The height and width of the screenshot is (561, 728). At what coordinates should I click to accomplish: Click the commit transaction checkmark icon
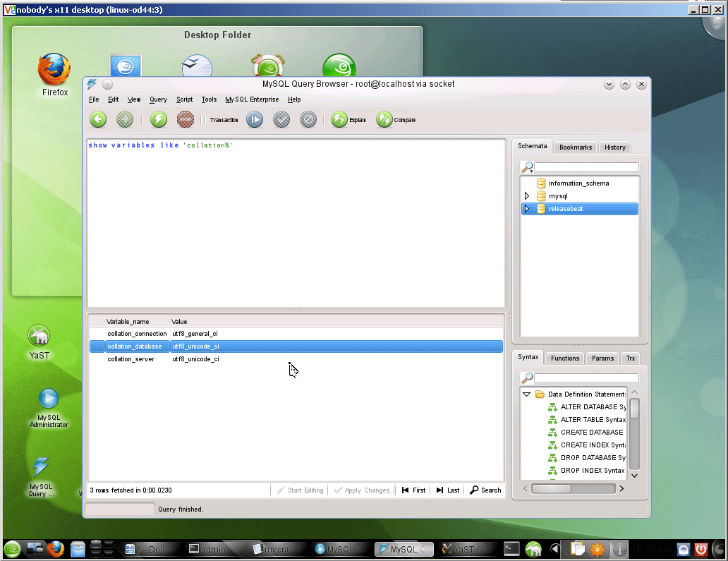click(x=281, y=120)
